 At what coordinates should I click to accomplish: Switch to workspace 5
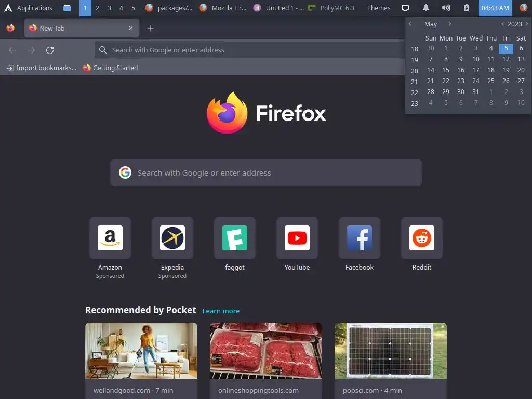tap(133, 8)
